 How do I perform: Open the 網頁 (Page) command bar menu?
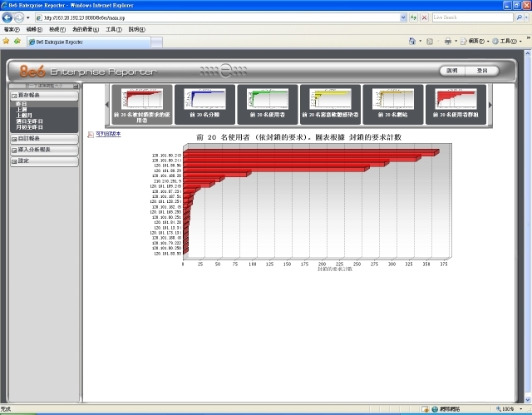tap(475, 42)
